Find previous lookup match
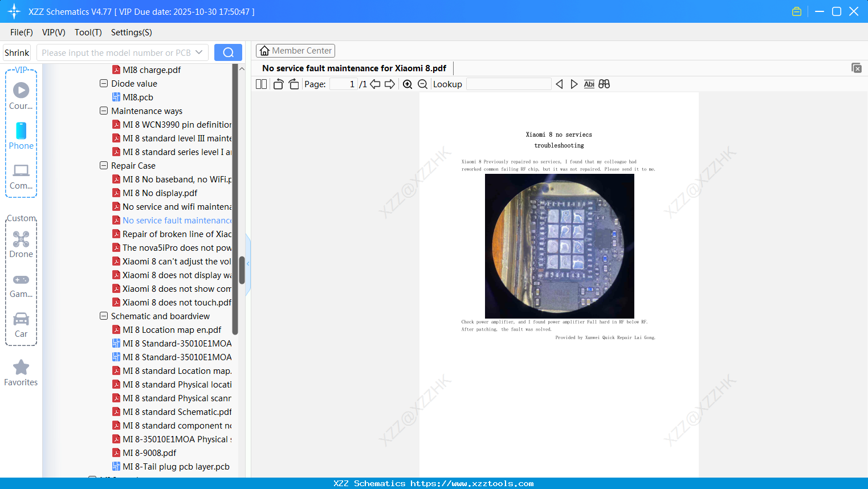The image size is (868, 489). (x=559, y=84)
